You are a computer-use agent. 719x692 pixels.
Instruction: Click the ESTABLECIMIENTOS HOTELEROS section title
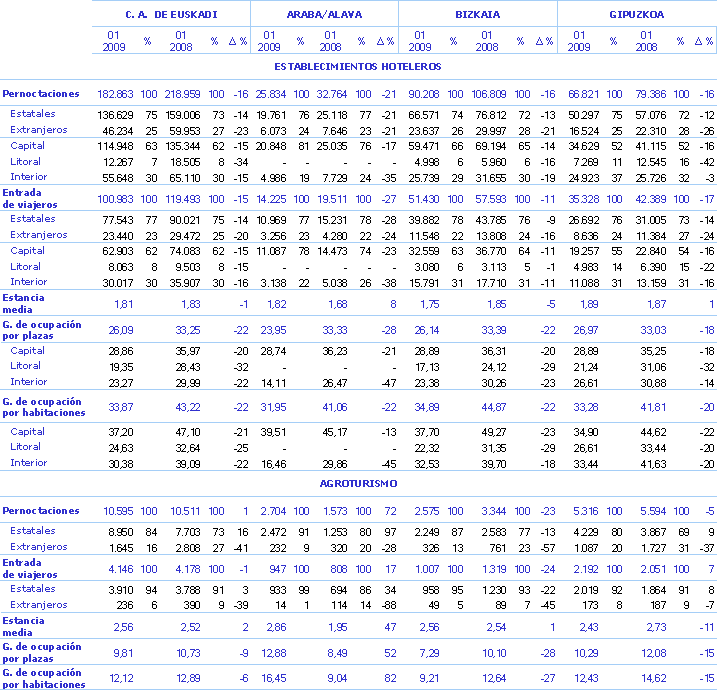[x=358, y=67]
